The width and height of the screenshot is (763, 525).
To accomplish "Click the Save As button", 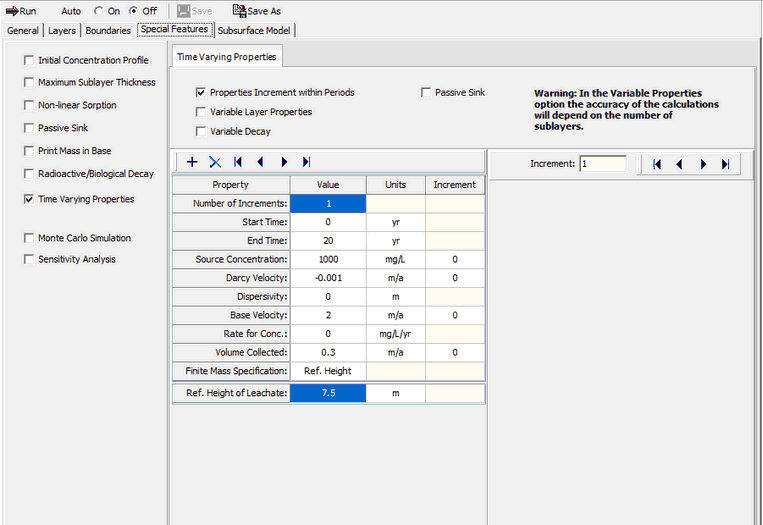I will 257,11.
